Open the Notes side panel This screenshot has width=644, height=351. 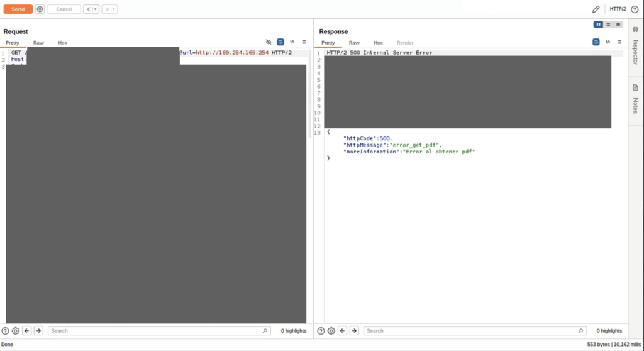tap(635, 99)
